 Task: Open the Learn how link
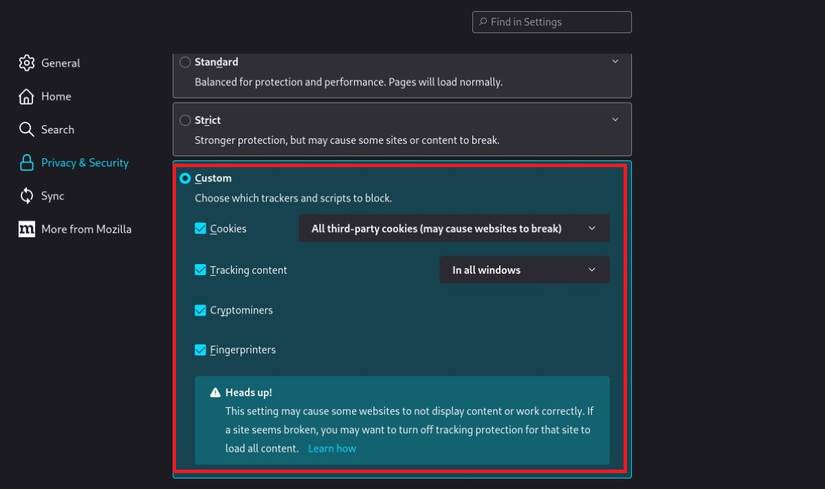point(332,449)
